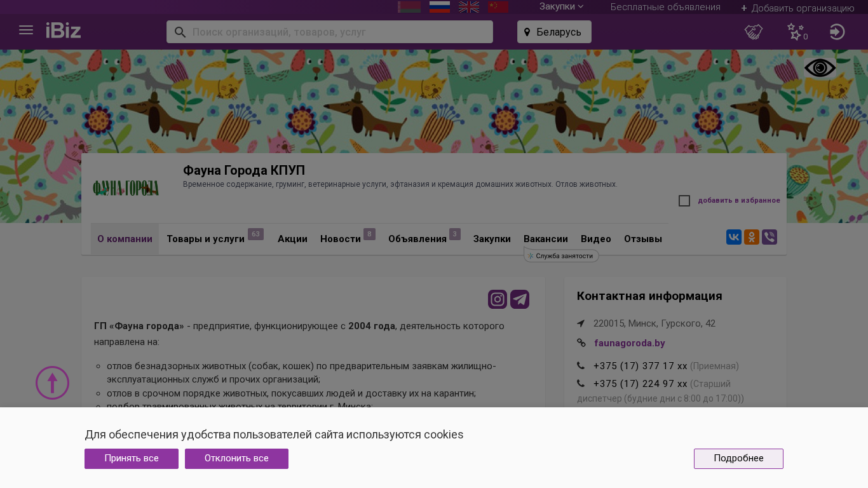Expand the Закупки dropdown in top bar
The width and height of the screenshot is (868, 488).
[561, 7]
